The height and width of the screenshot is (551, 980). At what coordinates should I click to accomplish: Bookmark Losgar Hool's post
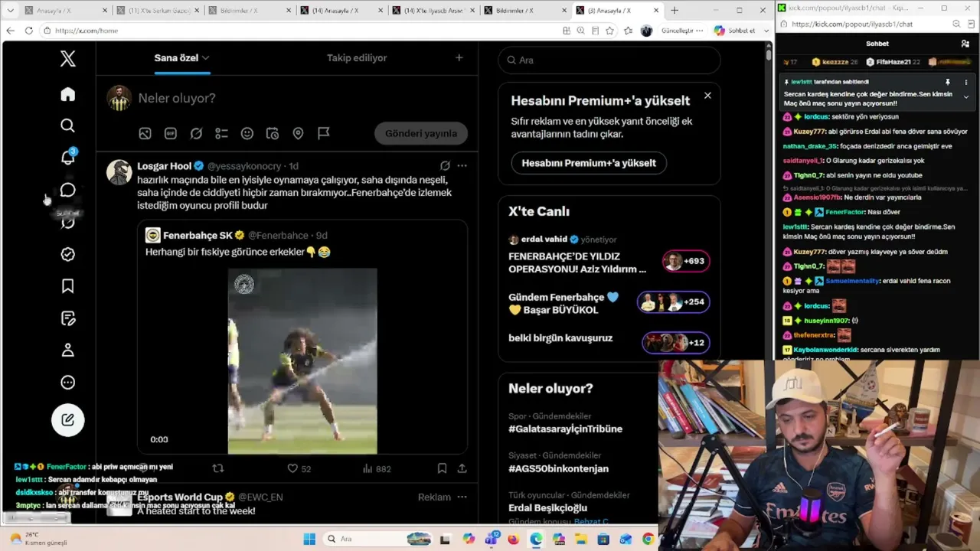point(442,468)
